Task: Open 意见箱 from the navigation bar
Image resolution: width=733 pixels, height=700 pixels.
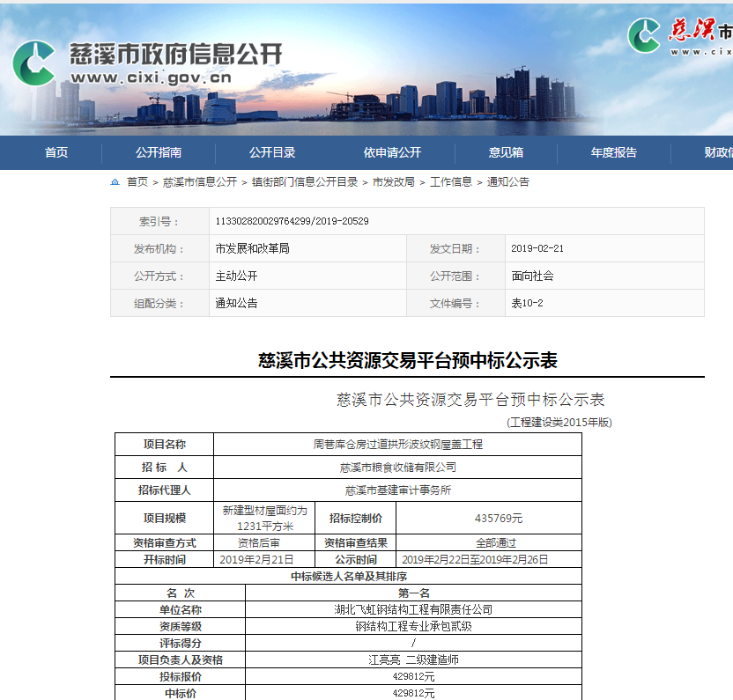Action: click(506, 152)
